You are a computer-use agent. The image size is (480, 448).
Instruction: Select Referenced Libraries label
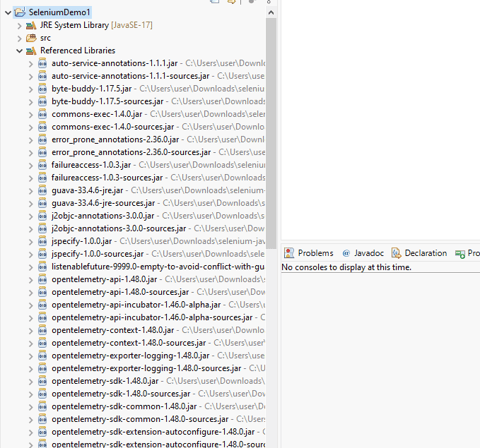coord(78,50)
